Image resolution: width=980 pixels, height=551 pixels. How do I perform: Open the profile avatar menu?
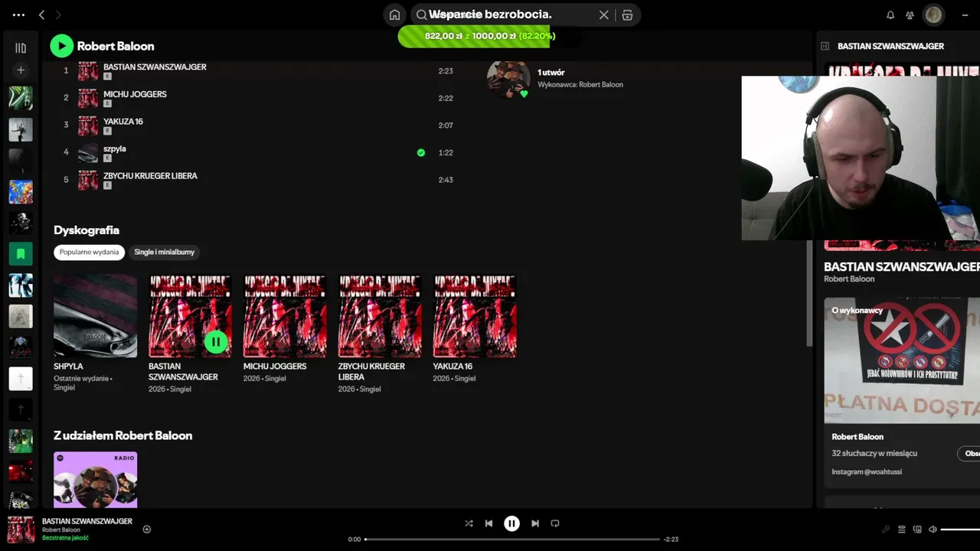pyautogui.click(x=933, y=15)
